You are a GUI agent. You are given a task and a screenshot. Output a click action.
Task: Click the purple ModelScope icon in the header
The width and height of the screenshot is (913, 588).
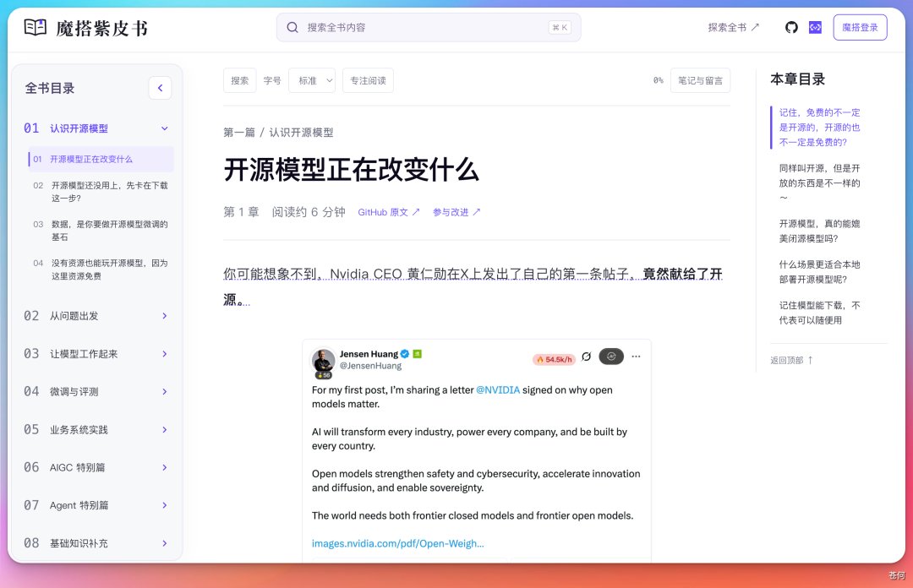[815, 27]
